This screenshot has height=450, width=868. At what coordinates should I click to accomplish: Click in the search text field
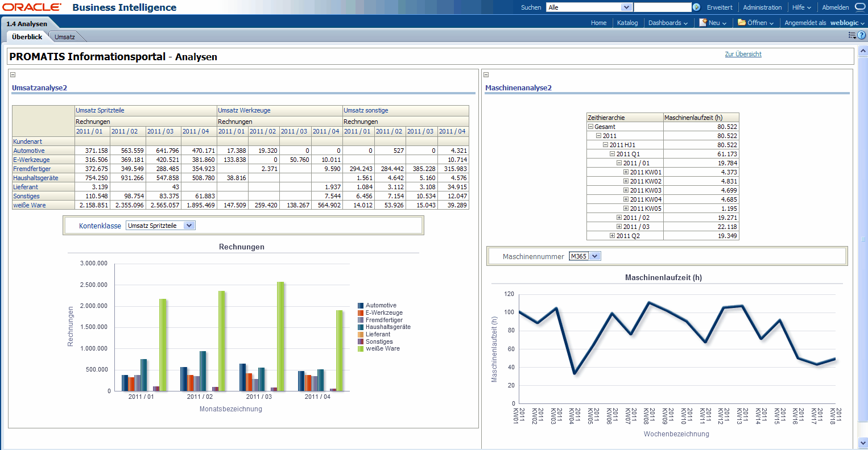662,7
